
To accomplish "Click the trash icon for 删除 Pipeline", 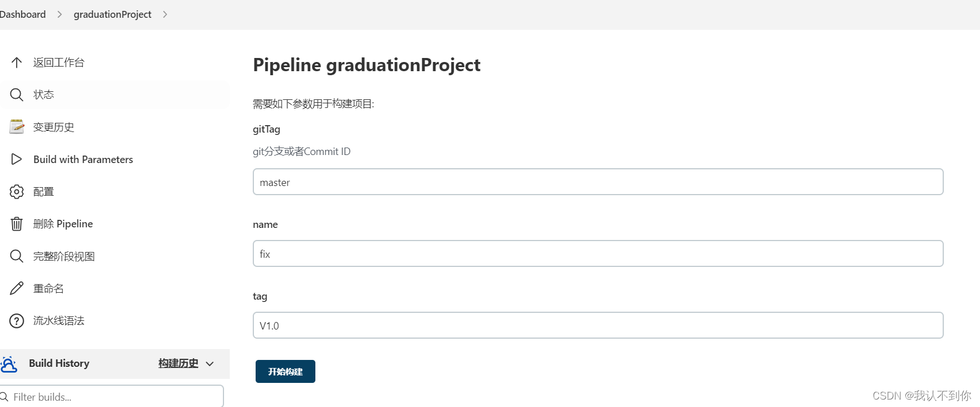I will coord(17,224).
